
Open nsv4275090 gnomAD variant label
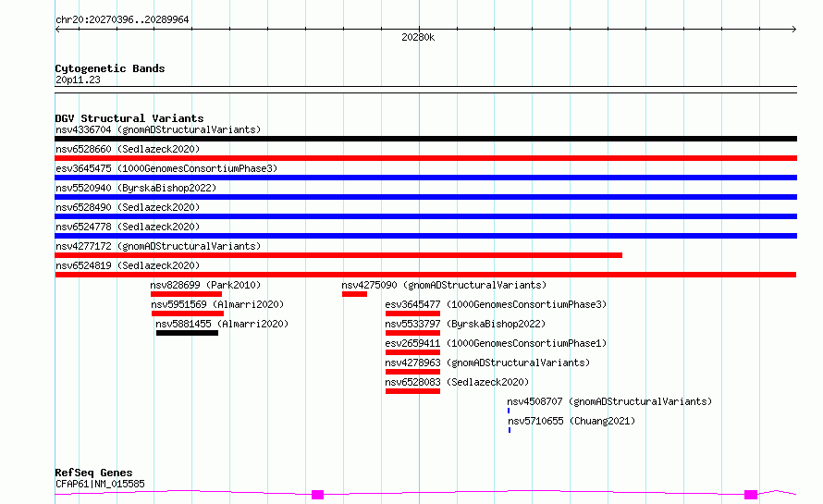pos(444,285)
